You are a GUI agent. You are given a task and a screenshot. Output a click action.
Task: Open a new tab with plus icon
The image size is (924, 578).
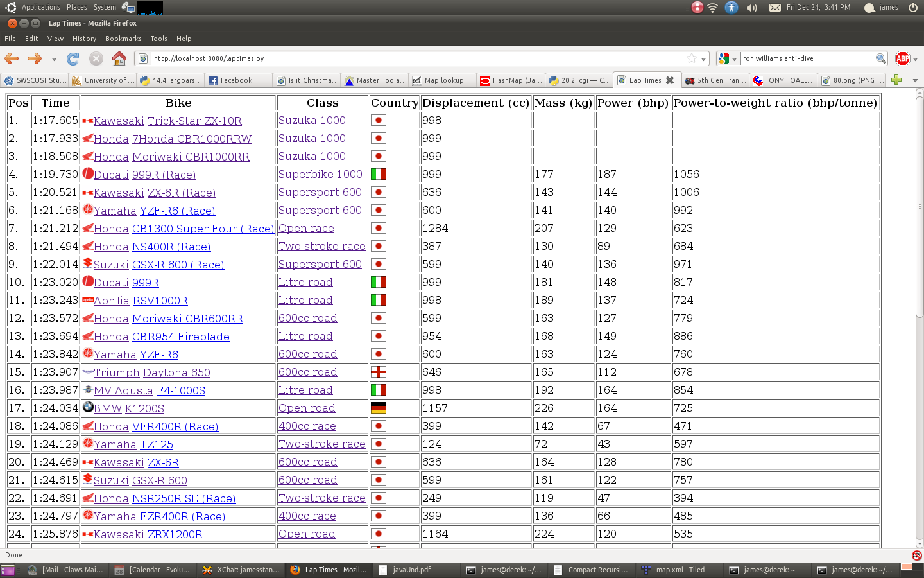[896, 80]
